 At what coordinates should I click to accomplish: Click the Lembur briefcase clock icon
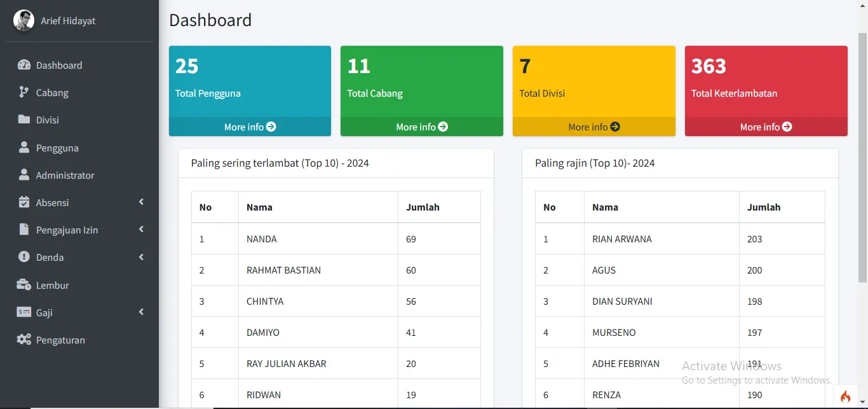point(24,285)
